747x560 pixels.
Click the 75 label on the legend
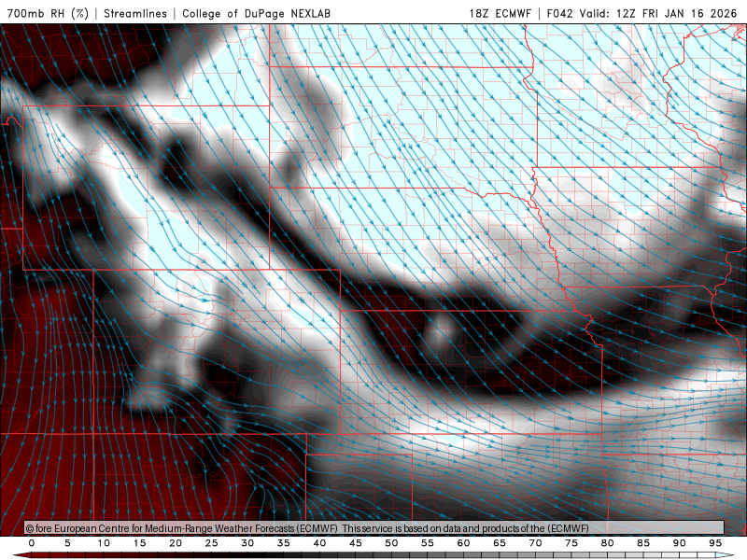(x=571, y=543)
